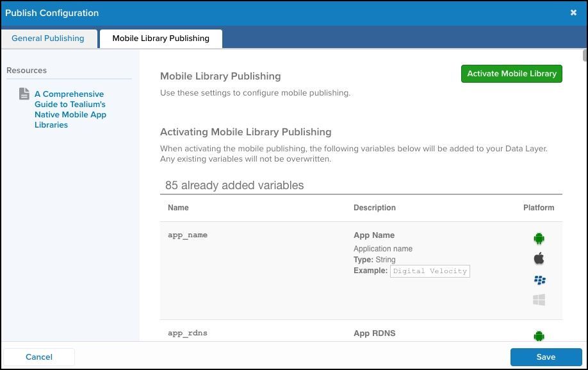Open the Tealium Native Mobile App Libraries guide

coord(70,110)
